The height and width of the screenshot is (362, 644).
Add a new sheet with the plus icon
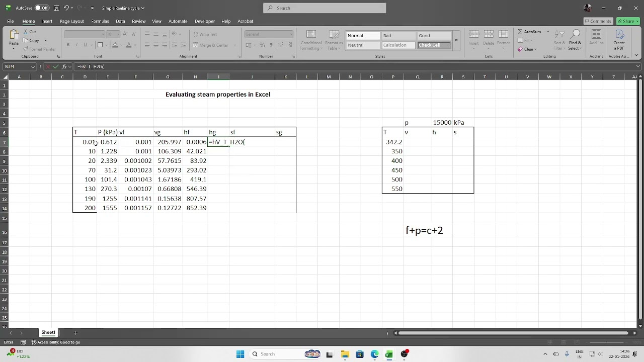(x=75, y=333)
